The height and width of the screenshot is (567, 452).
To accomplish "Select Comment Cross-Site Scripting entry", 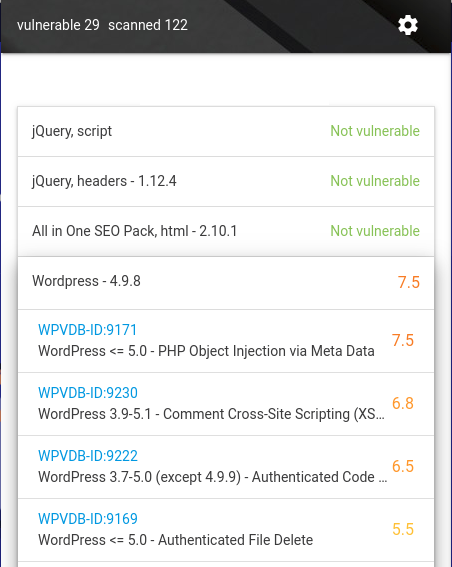I will (212, 414).
